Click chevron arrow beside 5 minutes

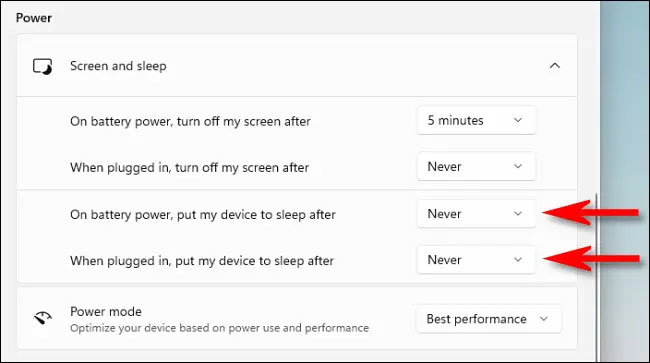518,121
